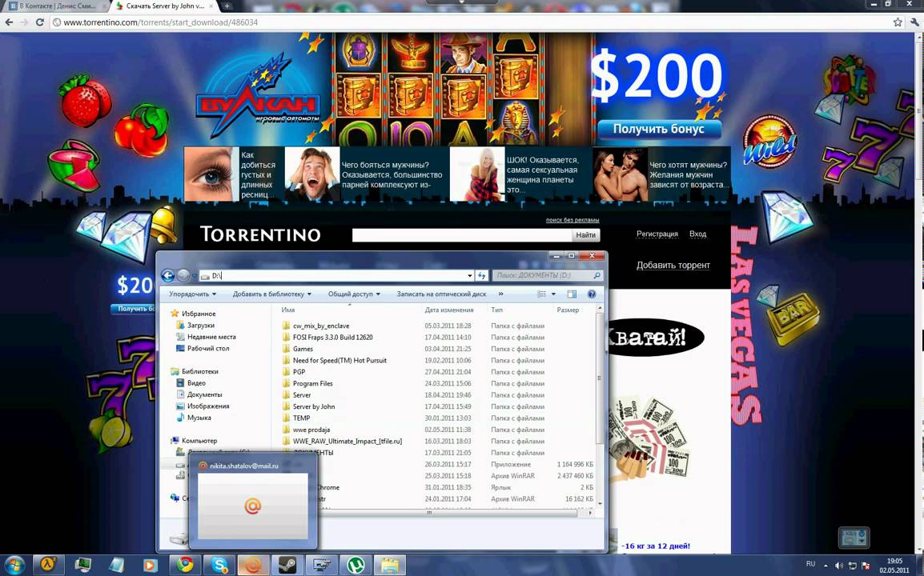Click the volume speaker tray icon
The image size is (924, 576).
click(838, 566)
